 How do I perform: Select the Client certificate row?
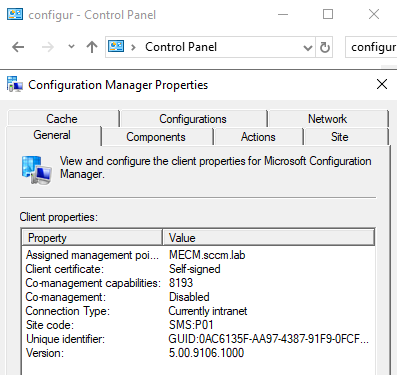[198, 269]
